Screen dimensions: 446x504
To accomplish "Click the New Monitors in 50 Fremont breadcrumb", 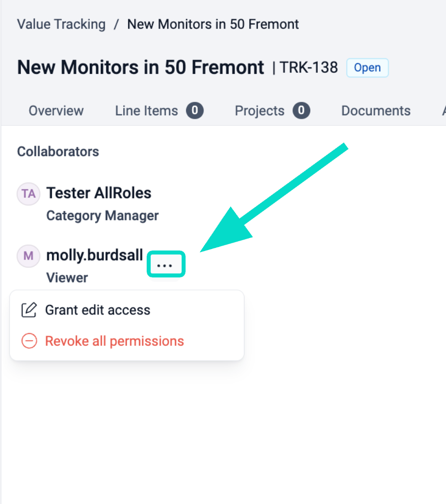I will pyautogui.click(x=213, y=24).
